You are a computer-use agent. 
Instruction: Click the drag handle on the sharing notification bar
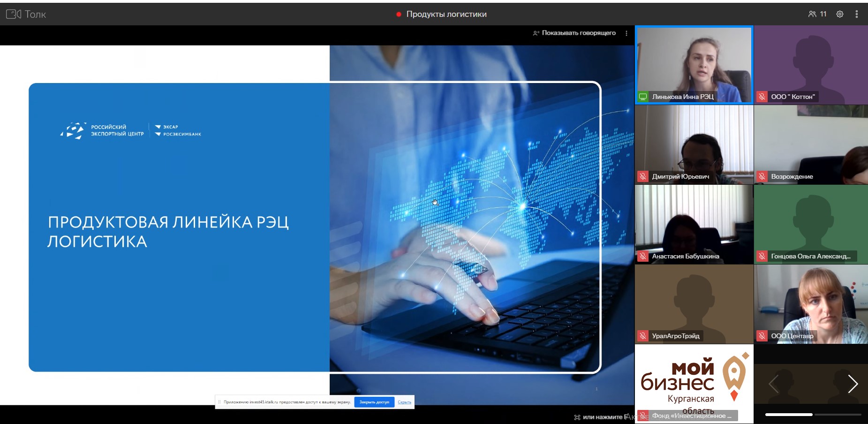219,402
